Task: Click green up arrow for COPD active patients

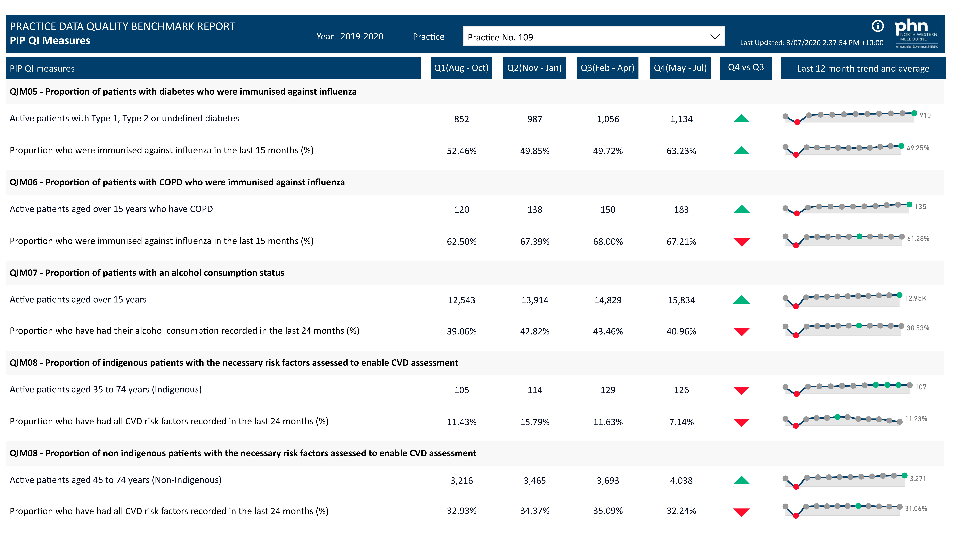Action: (x=741, y=209)
